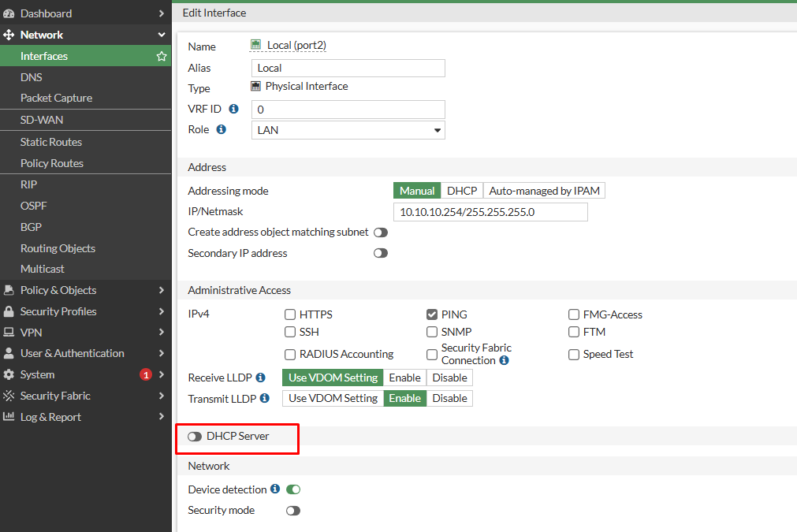Click the Receive LLDP info icon
797x532 pixels.
(261, 378)
